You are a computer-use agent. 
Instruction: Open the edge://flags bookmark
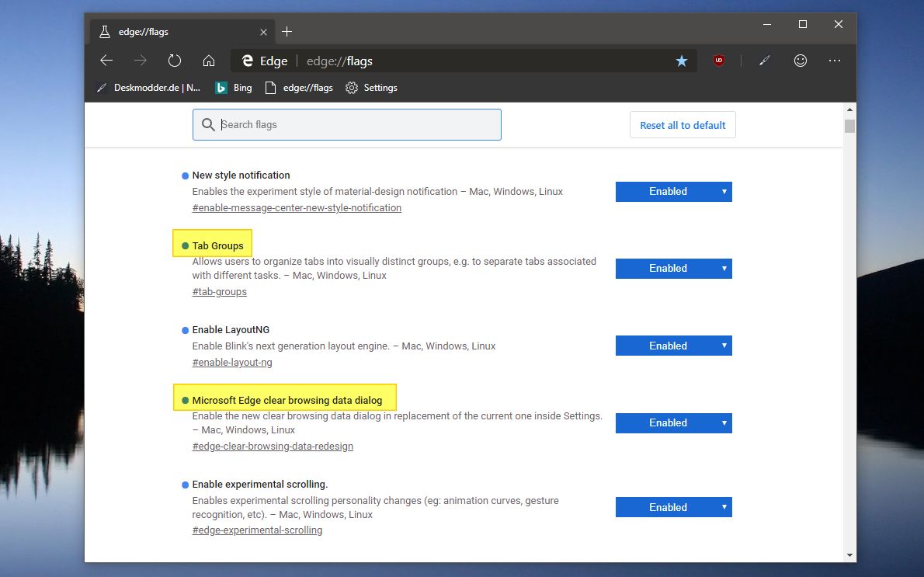300,88
